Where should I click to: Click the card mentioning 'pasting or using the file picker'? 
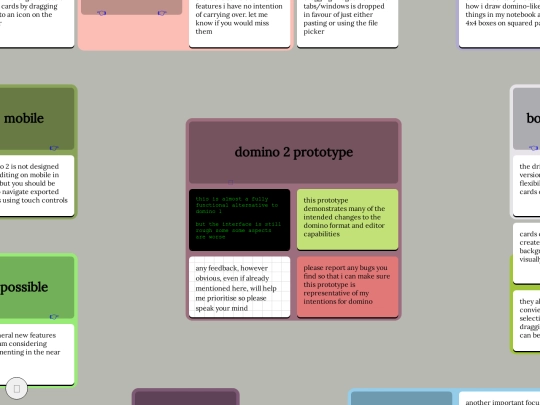pyautogui.click(x=347, y=23)
